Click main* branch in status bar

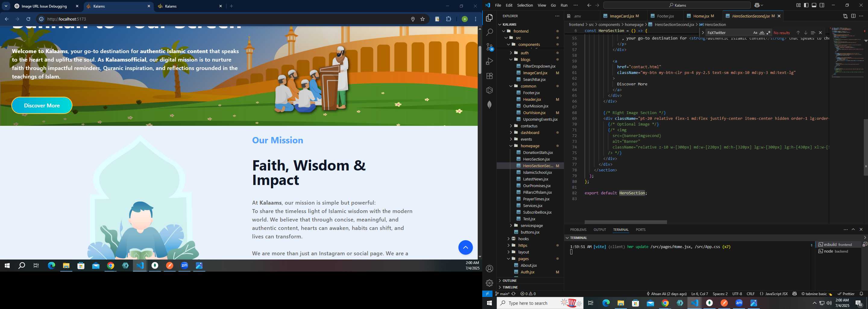502,294
